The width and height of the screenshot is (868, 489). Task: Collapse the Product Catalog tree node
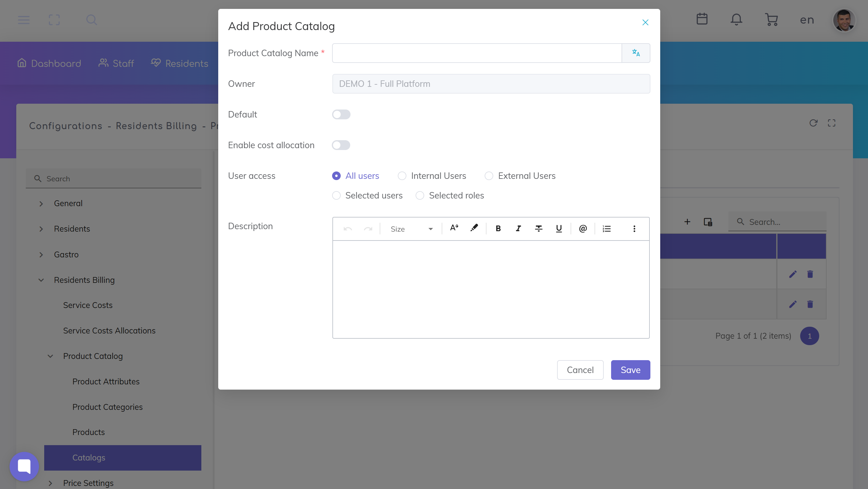pyautogui.click(x=50, y=356)
